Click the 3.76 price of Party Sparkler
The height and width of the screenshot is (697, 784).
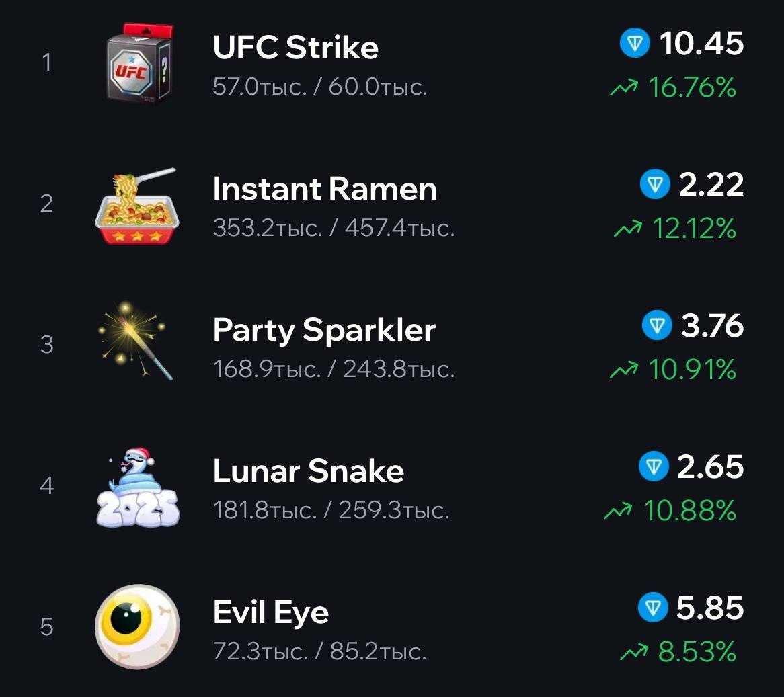pyautogui.click(x=712, y=326)
